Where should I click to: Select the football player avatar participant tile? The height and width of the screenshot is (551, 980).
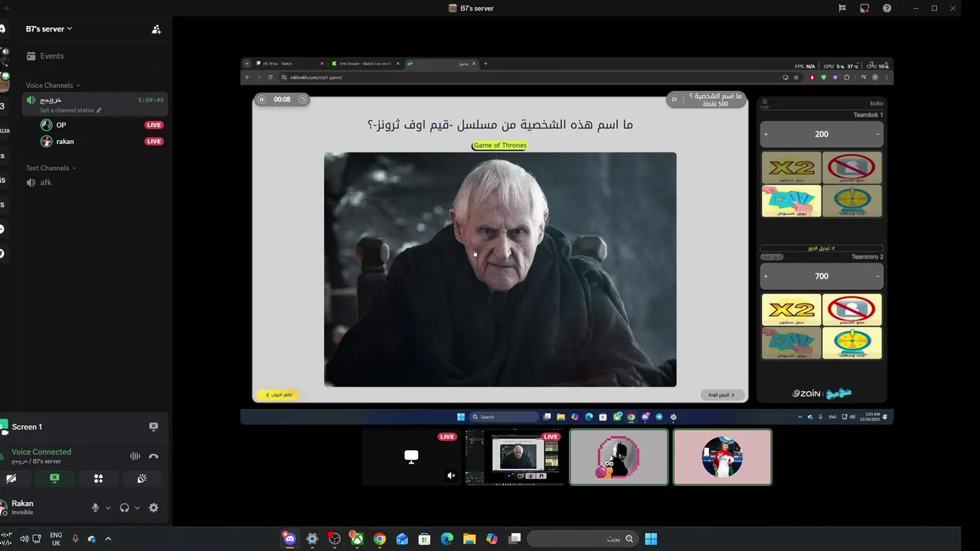(722, 457)
